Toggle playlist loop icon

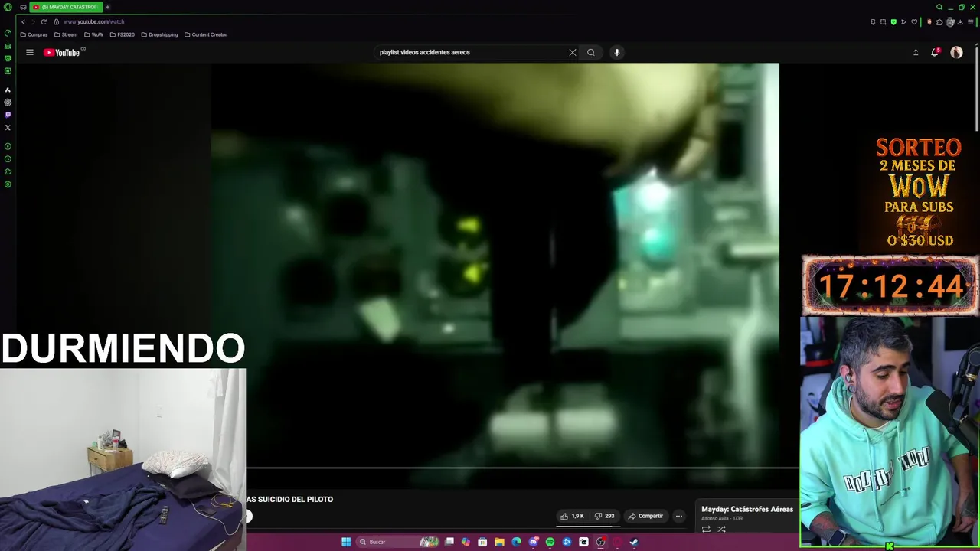coord(706,529)
